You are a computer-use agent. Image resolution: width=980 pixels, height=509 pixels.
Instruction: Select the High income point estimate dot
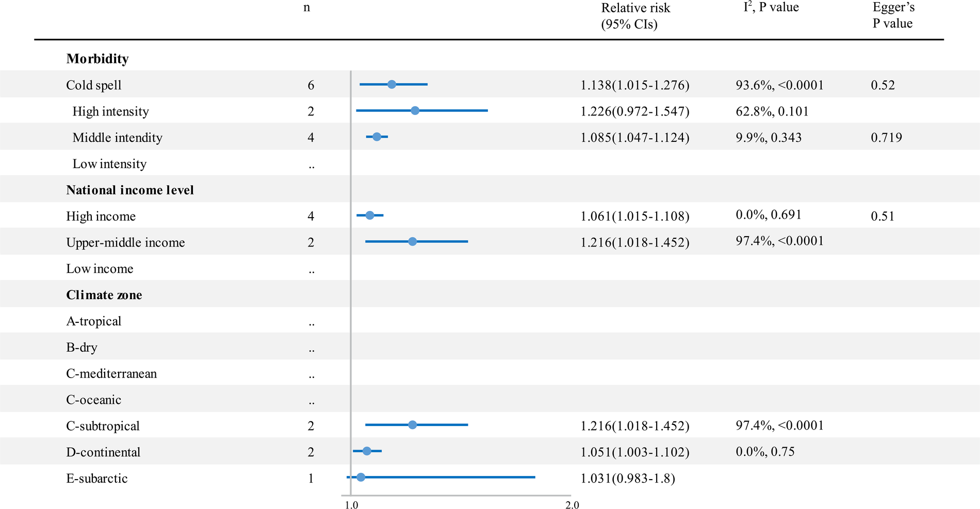369,215
